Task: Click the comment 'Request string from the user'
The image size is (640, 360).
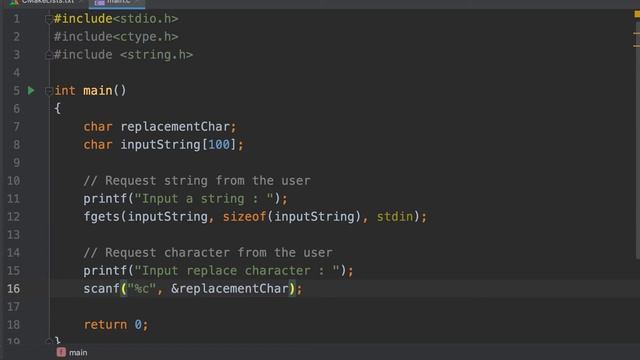Action: point(197,180)
